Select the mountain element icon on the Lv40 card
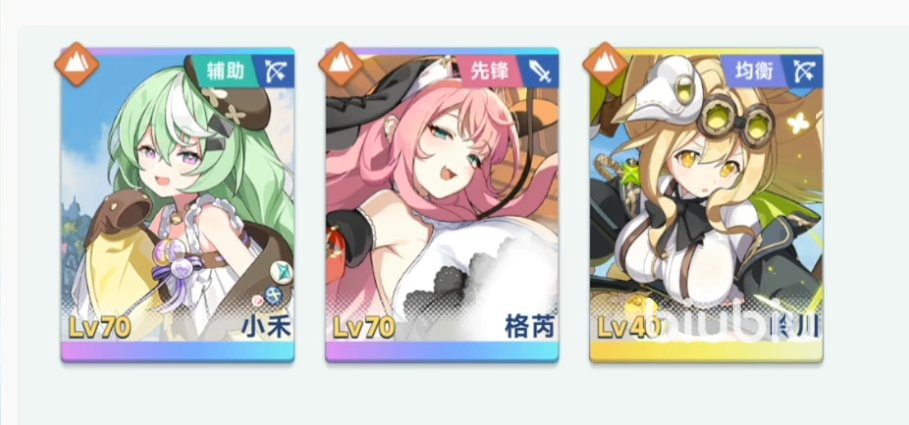 click(606, 64)
